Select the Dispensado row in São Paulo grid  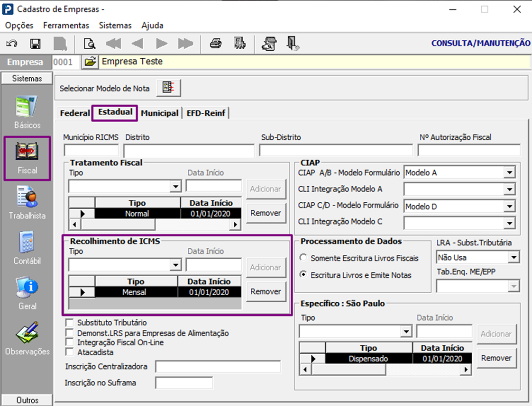[385, 359]
